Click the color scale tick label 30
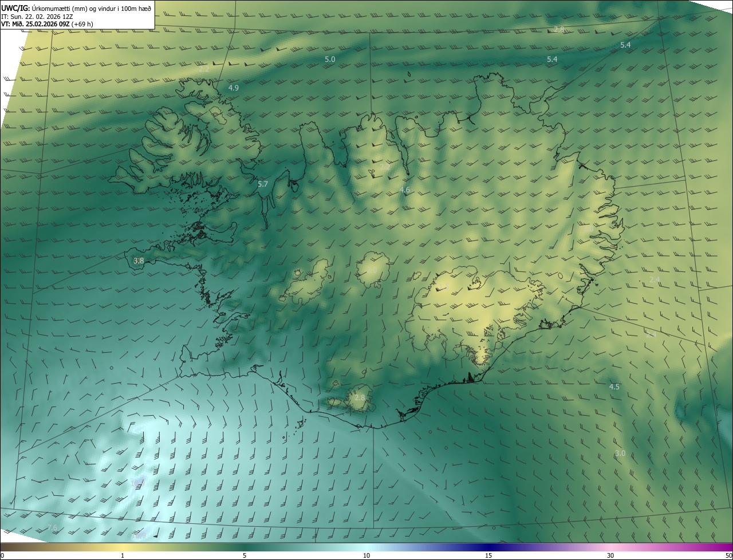 tap(610, 555)
